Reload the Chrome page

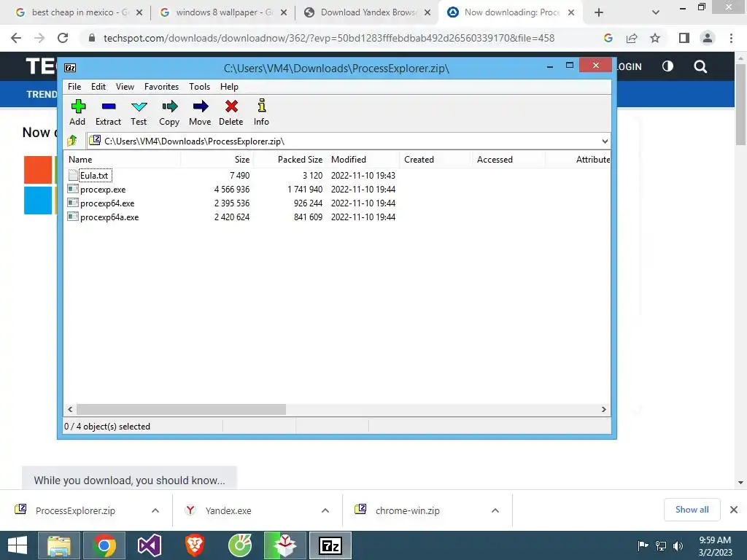(x=63, y=38)
